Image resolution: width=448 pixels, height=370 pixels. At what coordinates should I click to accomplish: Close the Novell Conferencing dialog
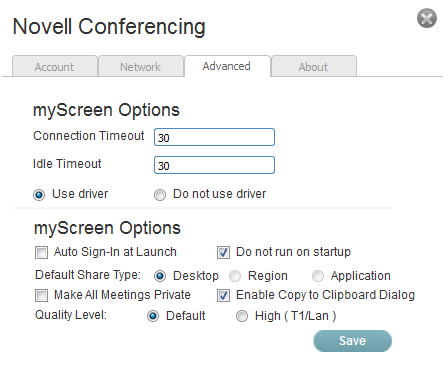pos(427,18)
